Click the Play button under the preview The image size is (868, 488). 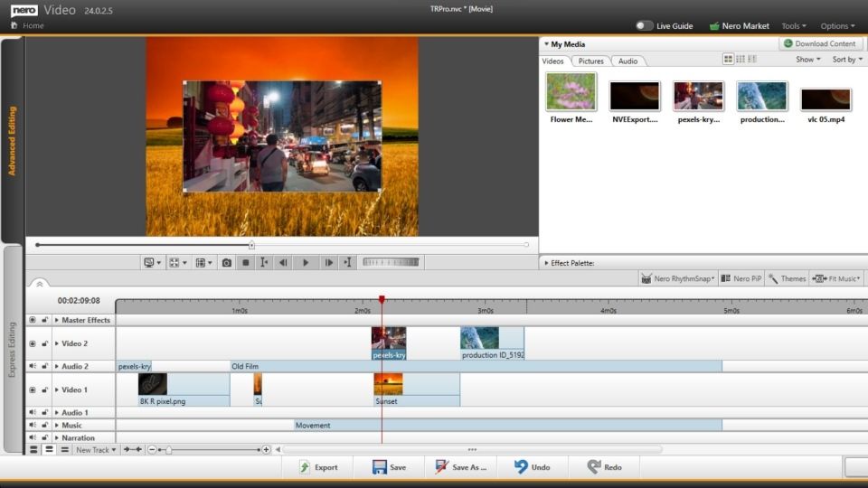click(306, 263)
